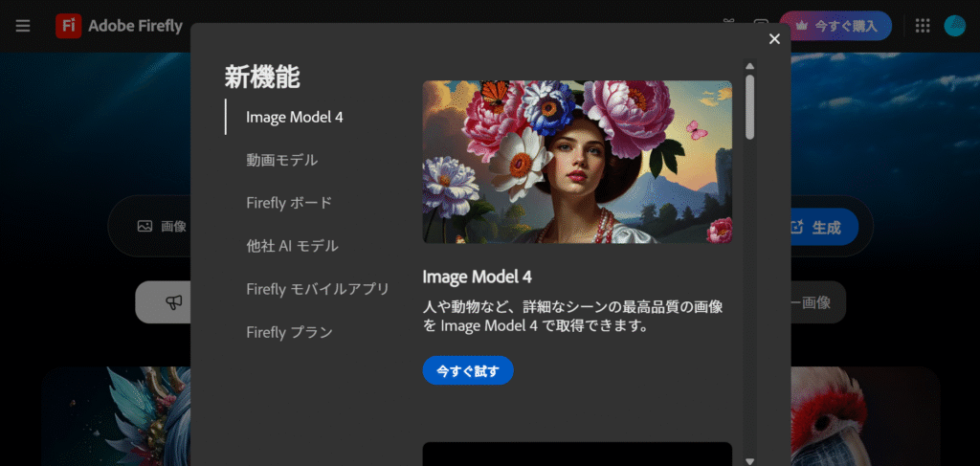Click the Image Model 4 flower portrait image
The height and width of the screenshot is (466, 980).
(577, 162)
